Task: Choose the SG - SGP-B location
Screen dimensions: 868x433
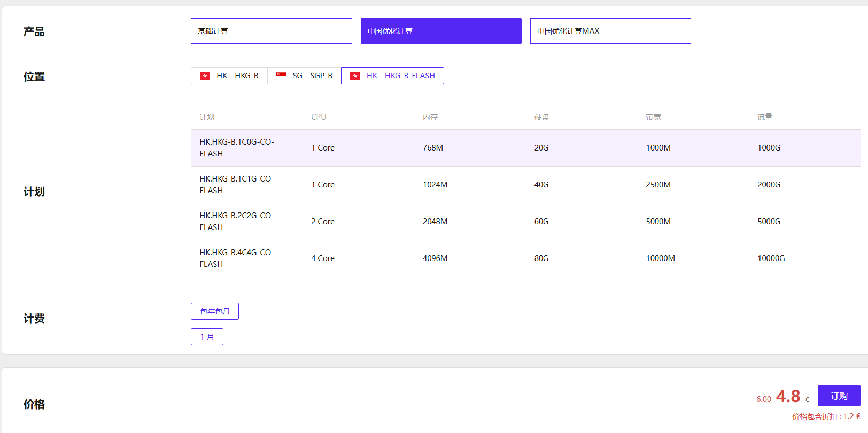Action: click(304, 76)
